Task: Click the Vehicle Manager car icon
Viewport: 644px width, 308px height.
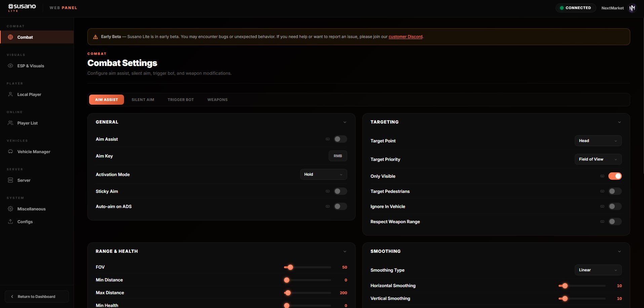Action: [10, 151]
